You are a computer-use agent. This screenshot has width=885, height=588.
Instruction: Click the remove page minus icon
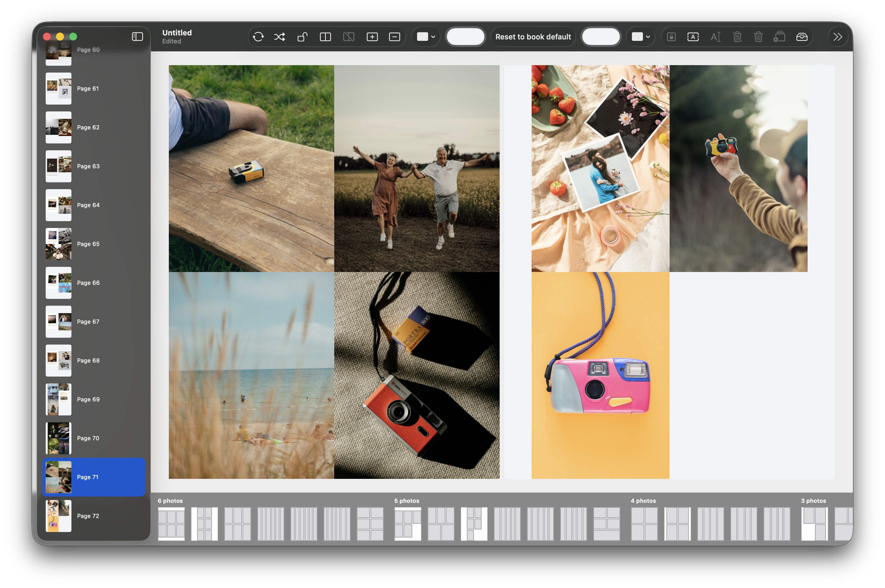(x=395, y=37)
